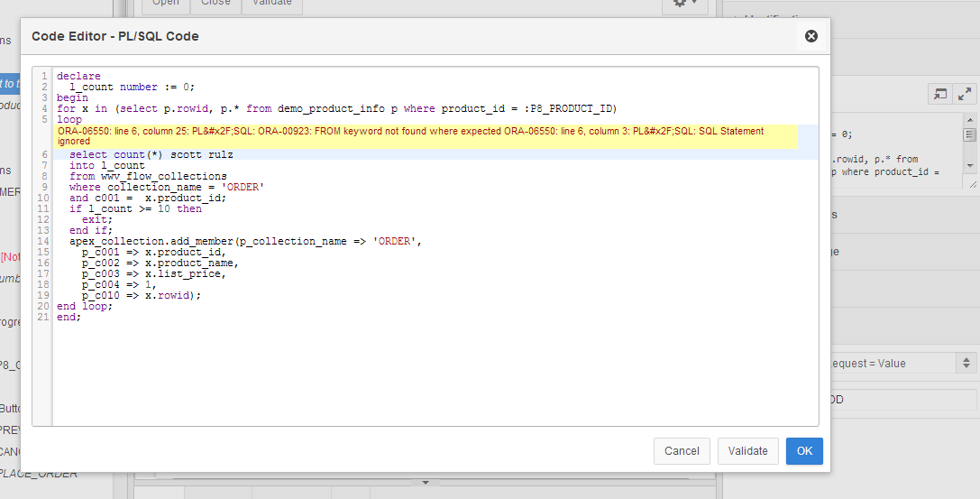Screen dimensions: 980x499
Task: Click the 'exit;' line
Action: pyautogui.click(x=97, y=219)
